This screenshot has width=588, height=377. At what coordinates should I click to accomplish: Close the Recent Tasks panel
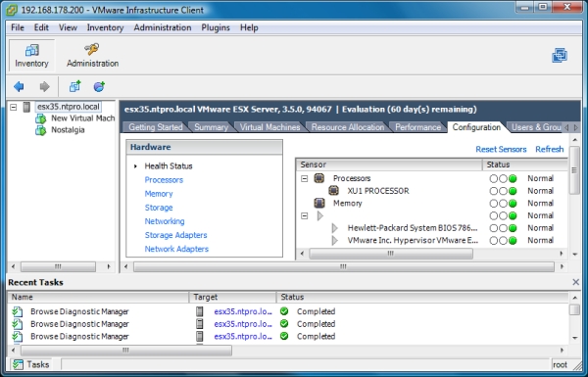[x=576, y=282]
